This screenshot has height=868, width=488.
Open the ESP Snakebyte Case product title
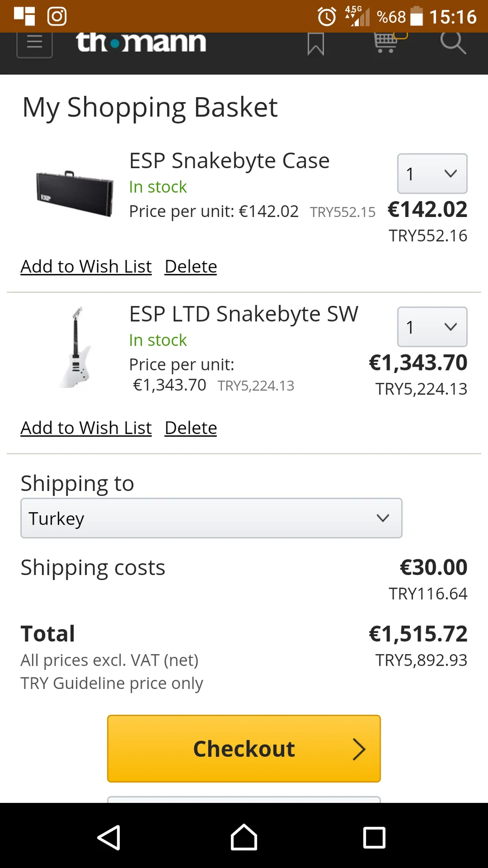point(229,161)
